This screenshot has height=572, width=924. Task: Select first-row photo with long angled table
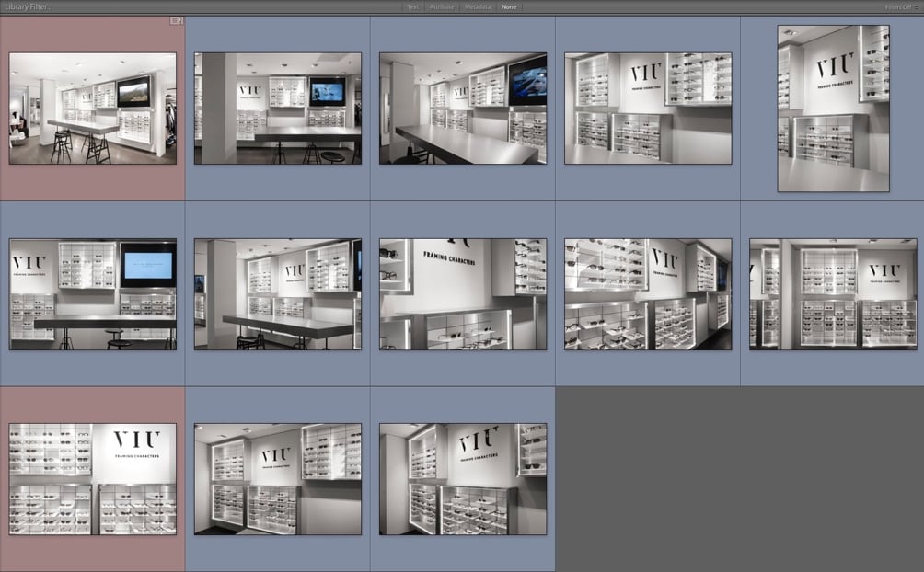(463, 109)
